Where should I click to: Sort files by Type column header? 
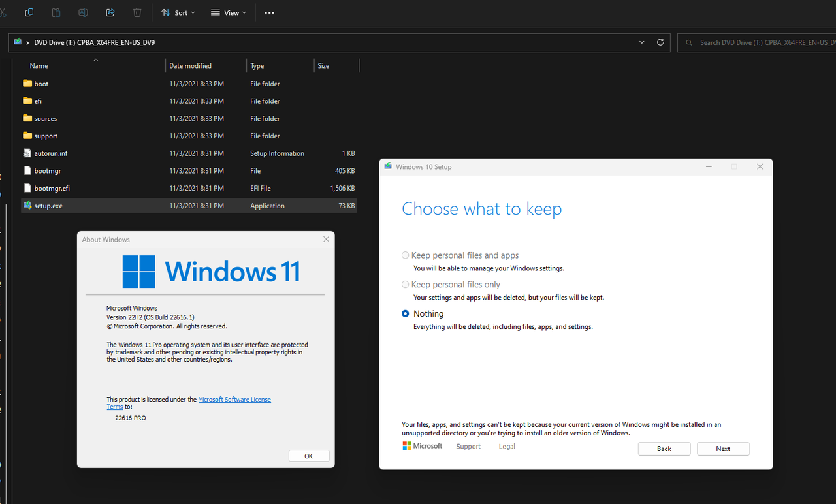257,66
